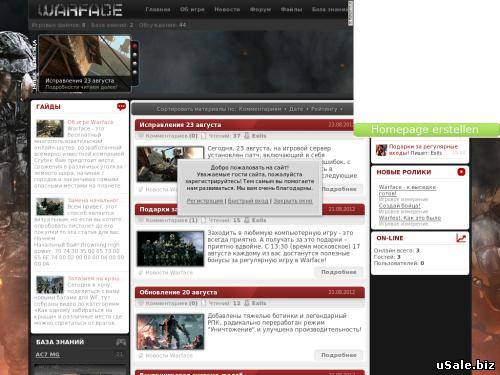Open the Об игре menu item
Screen dimensions: 500x375
click(x=192, y=9)
